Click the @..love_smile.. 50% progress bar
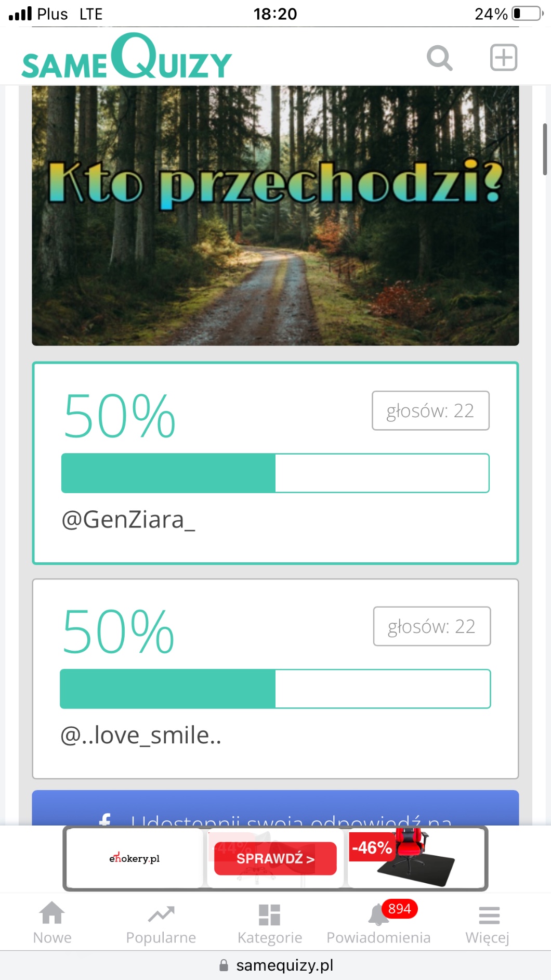 pos(275,689)
